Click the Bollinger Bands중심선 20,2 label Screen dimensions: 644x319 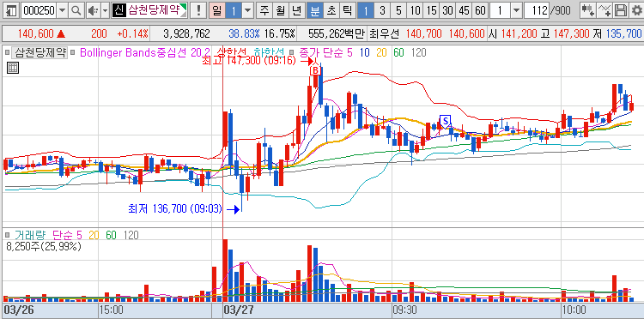pyautogui.click(x=145, y=52)
